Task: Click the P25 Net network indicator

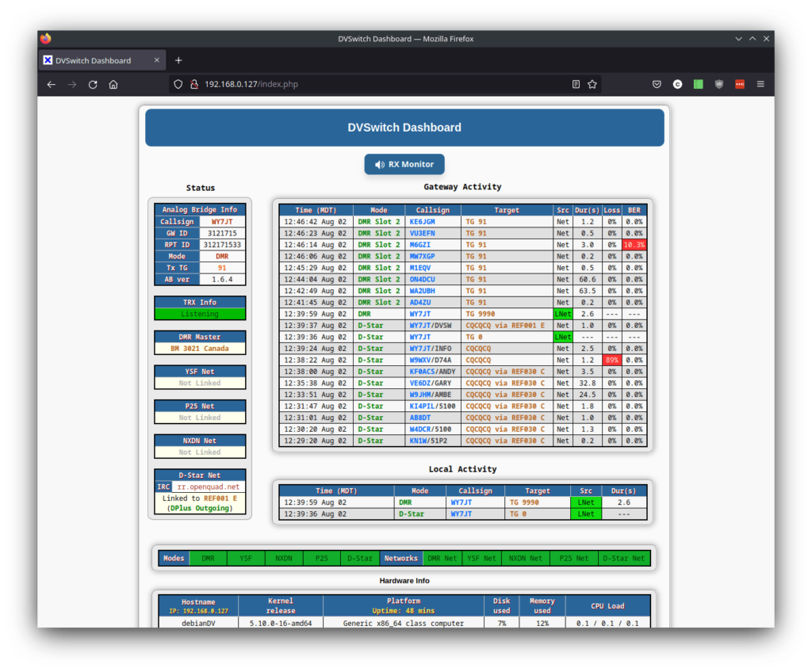Action: tap(574, 558)
